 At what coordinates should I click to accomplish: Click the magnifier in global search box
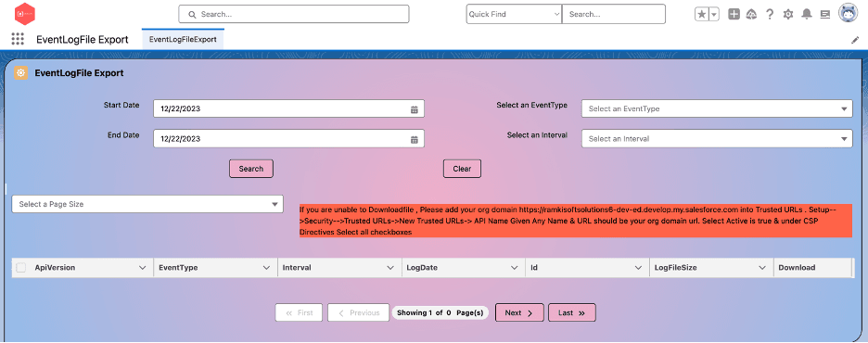[192, 15]
